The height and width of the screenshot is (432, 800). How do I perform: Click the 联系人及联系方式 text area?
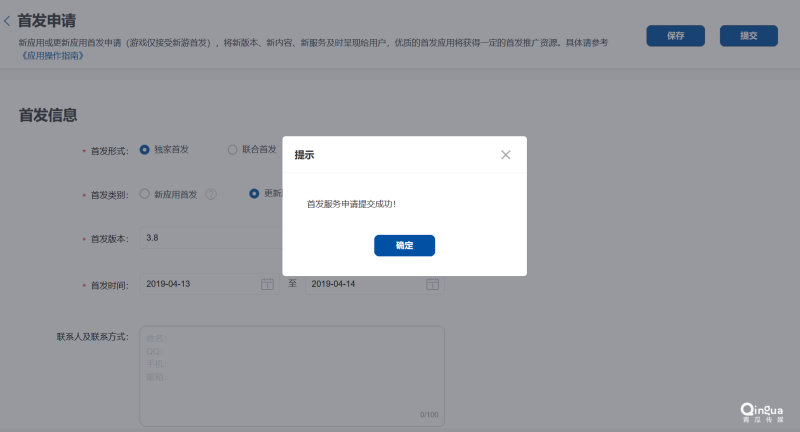tap(292, 376)
